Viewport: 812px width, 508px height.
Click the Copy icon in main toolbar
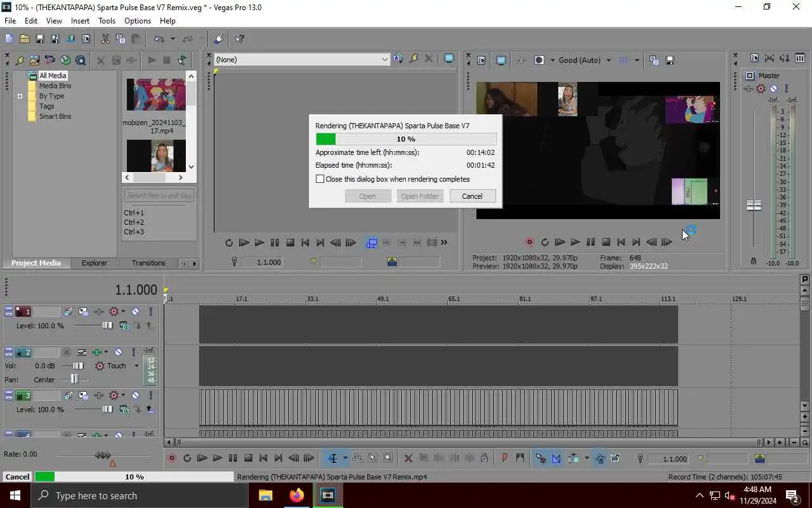(121, 39)
